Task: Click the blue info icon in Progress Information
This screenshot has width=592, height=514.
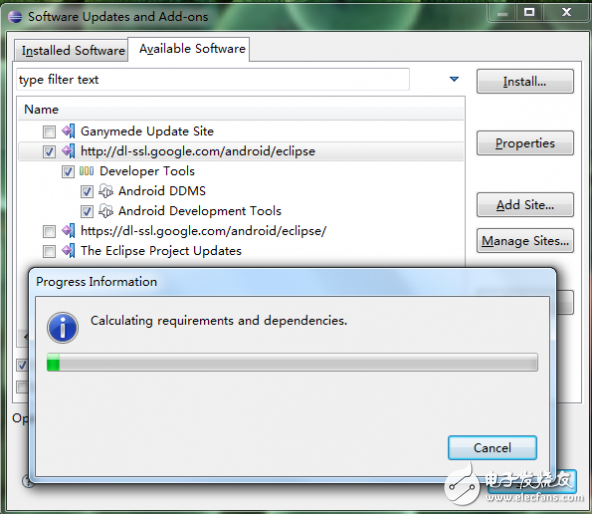Action: (63, 327)
